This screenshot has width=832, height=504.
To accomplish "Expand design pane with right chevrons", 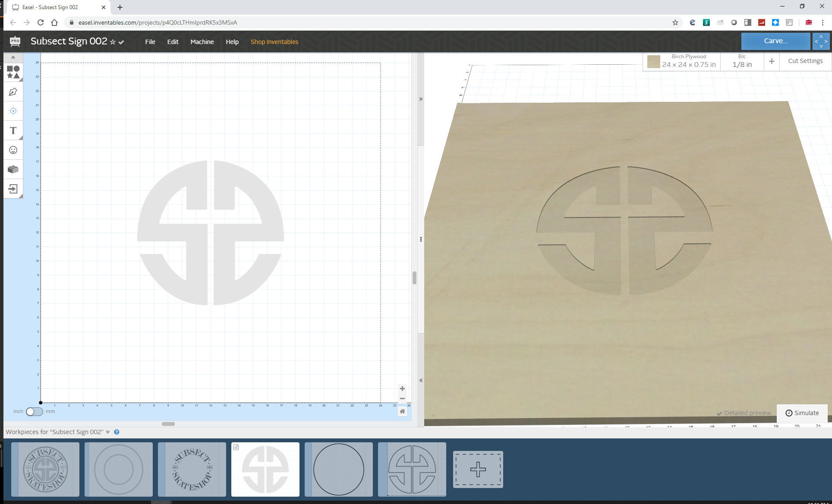I will click(x=421, y=99).
